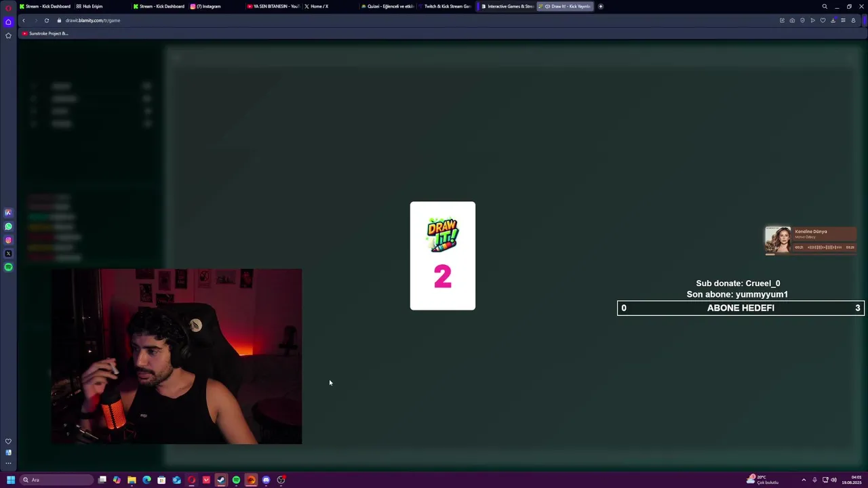Open Discord from the taskbar
This screenshot has height=488, width=868.
(x=266, y=480)
